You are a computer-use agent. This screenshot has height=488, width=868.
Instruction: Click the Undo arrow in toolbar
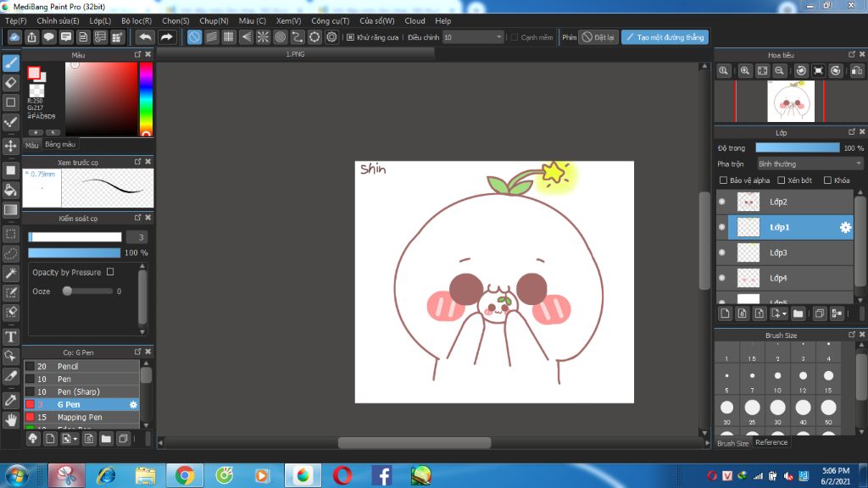click(145, 37)
